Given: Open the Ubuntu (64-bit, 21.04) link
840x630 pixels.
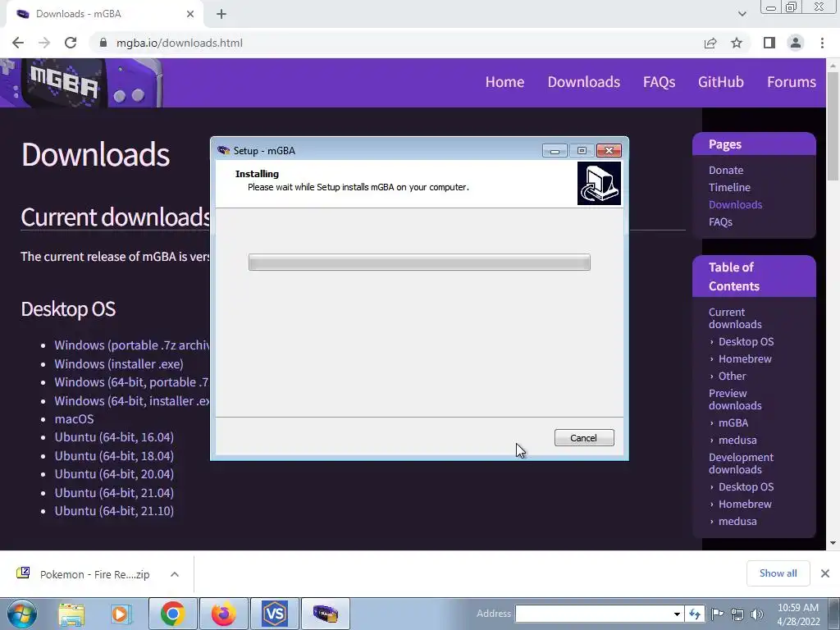Looking at the screenshot, I should point(114,493).
